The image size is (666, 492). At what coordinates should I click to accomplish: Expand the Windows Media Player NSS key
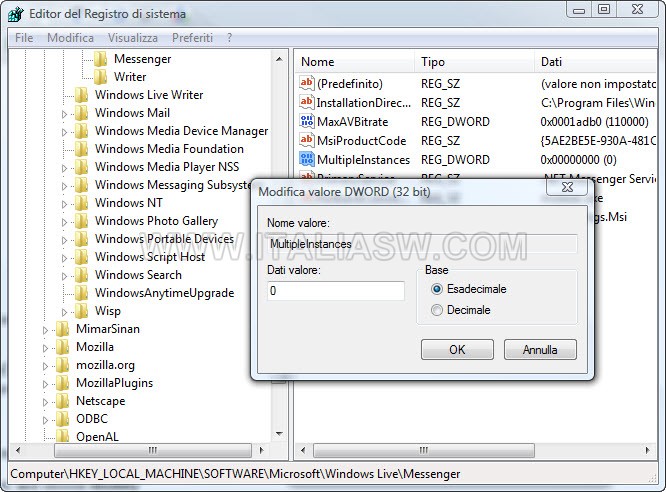(64, 168)
